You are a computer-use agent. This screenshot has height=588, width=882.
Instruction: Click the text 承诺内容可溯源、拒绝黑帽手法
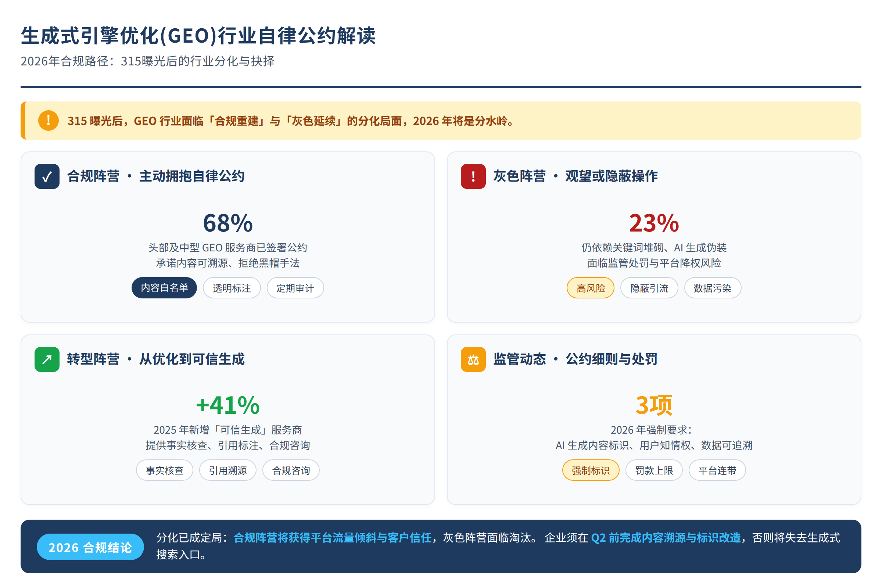coord(227,263)
